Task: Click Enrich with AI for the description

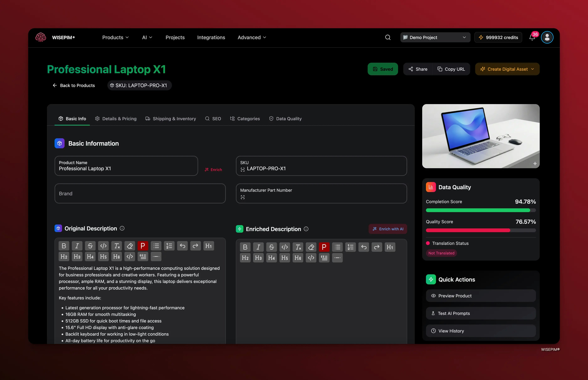Action: click(x=387, y=229)
